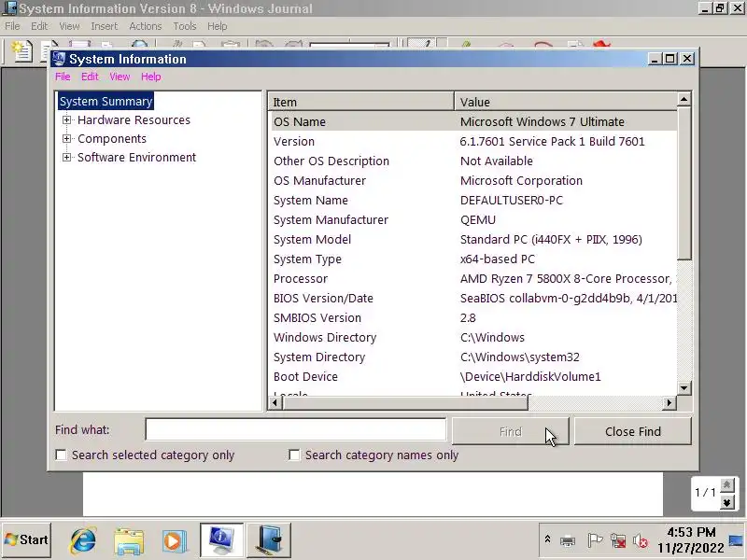Select the Software Environment tree label
Viewport: 747px width, 560px height.
tap(136, 157)
